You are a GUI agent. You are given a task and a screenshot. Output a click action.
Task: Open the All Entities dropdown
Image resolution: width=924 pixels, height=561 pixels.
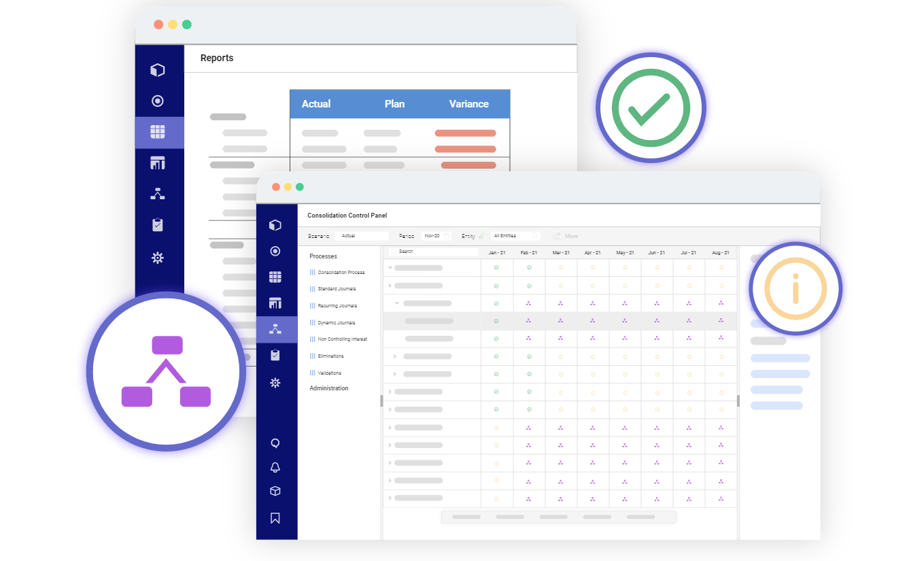point(515,235)
